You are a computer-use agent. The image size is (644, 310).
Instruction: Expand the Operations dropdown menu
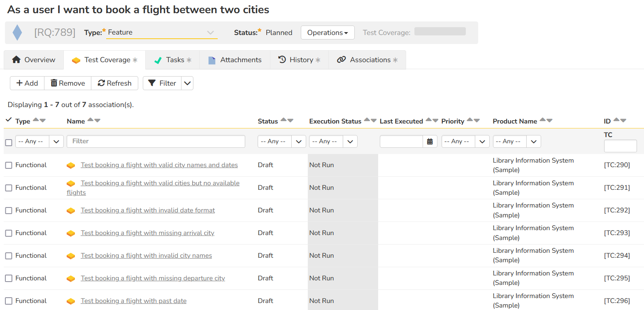(328, 33)
